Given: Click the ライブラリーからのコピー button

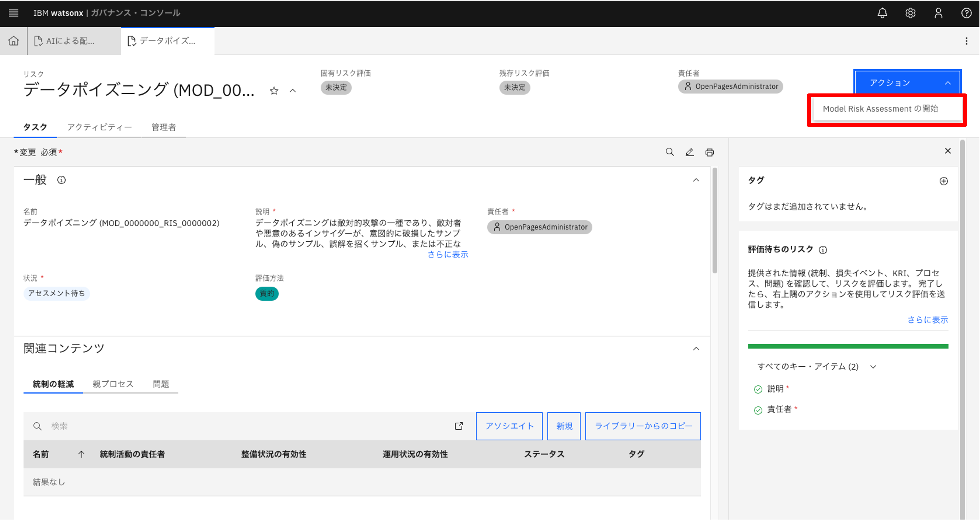Looking at the screenshot, I should (x=643, y=426).
